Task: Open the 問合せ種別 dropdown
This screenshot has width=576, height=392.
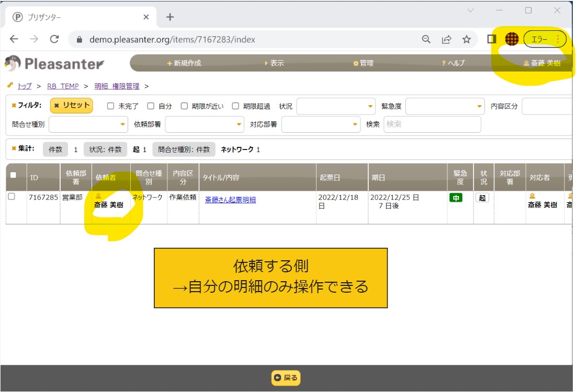Action: (x=88, y=124)
